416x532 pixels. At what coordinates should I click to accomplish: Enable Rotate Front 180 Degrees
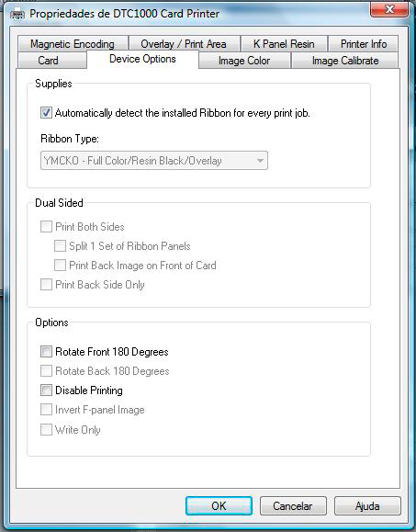pyautogui.click(x=46, y=352)
